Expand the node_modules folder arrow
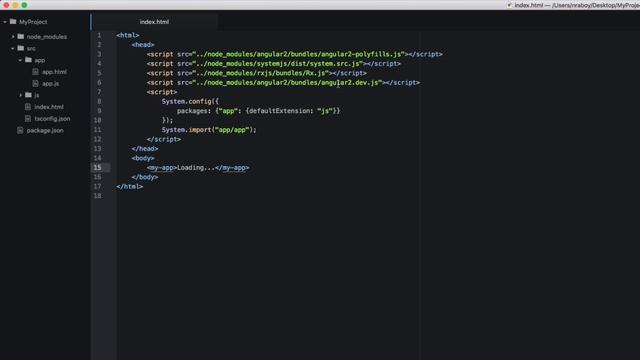The width and height of the screenshot is (640, 360). (x=13, y=37)
